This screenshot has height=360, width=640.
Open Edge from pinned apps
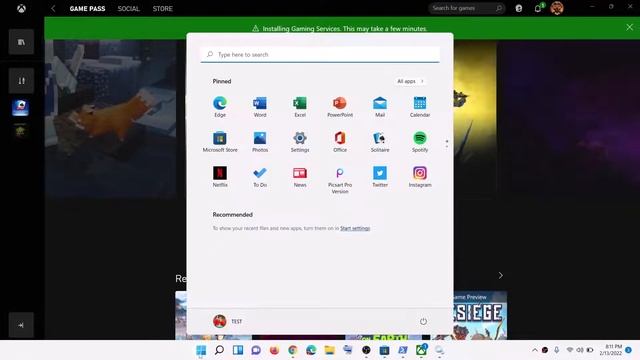(220, 107)
